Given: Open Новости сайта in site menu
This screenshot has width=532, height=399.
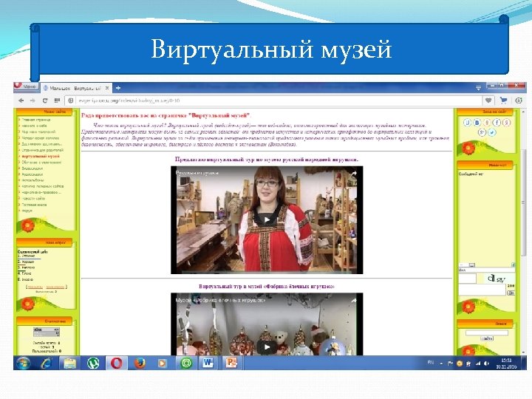Looking at the screenshot, I should (x=33, y=199).
